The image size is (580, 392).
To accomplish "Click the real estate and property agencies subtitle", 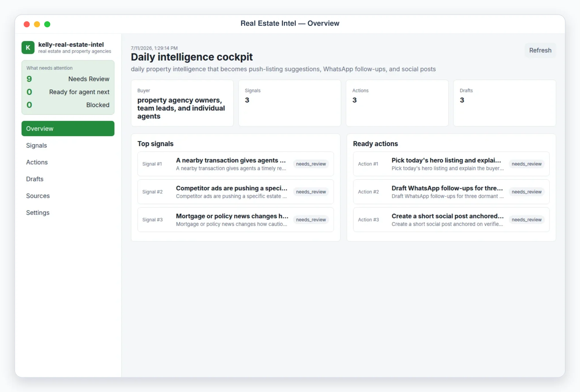I will [75, 51].
